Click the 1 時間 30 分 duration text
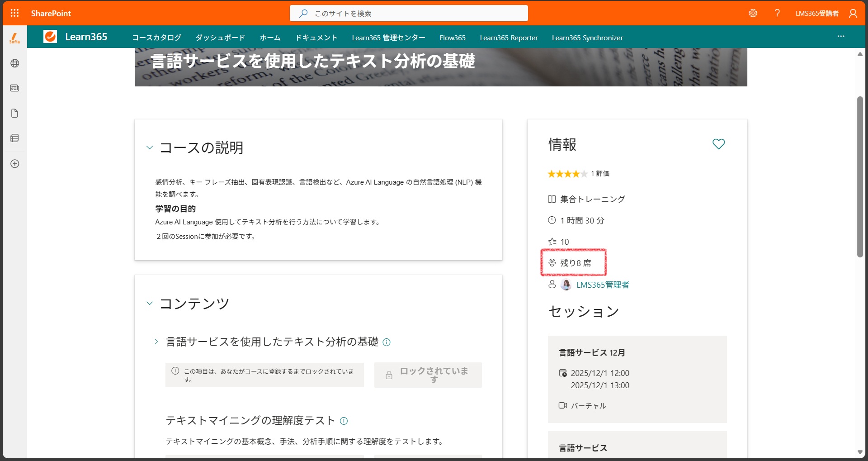Viewport: 868px width, 461px height. (582, 221)
